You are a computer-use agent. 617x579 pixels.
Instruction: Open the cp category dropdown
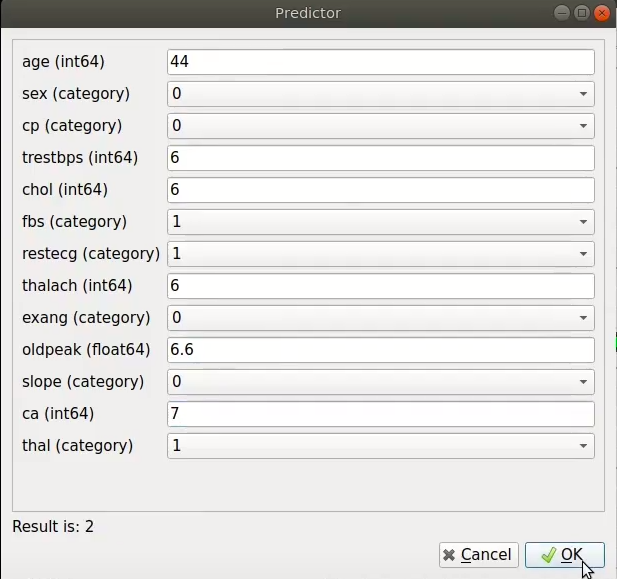[x=381, y=126]
